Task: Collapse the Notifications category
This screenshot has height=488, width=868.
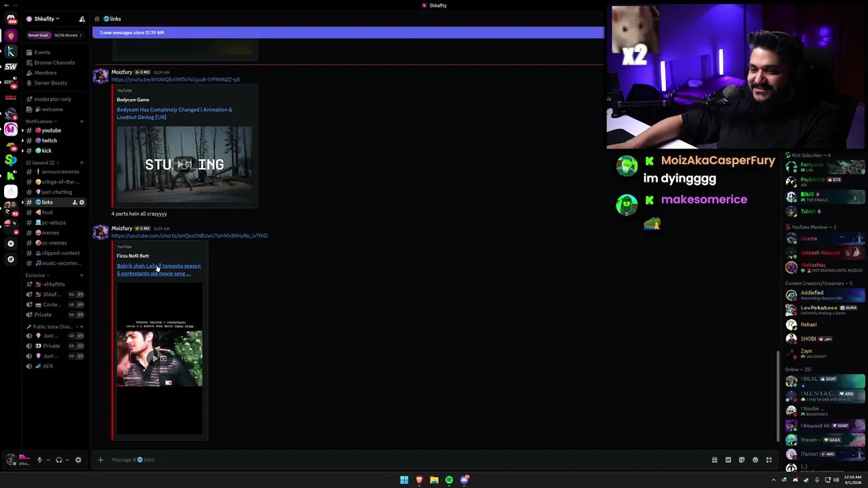Action: 41,121
